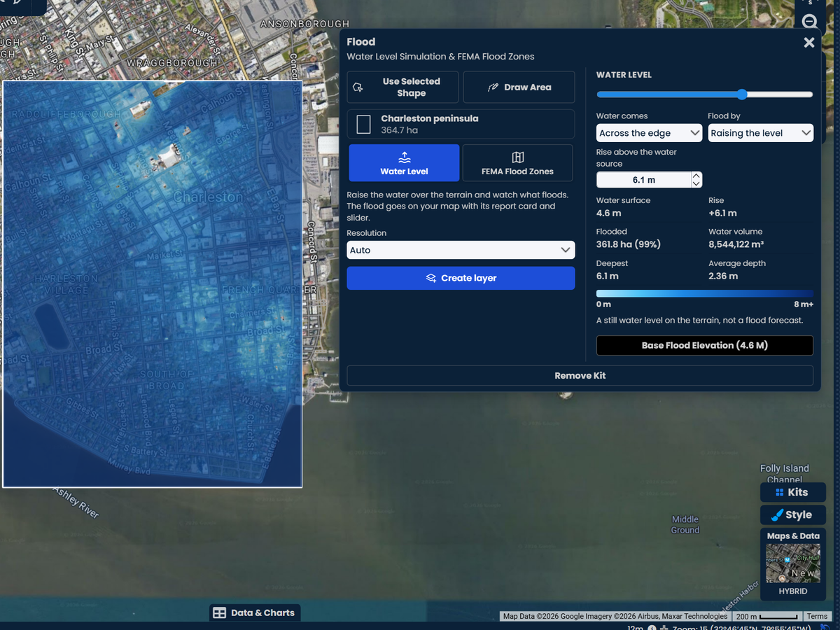
Task: Switch to the Water Level tab
Action: click(404, 163)
